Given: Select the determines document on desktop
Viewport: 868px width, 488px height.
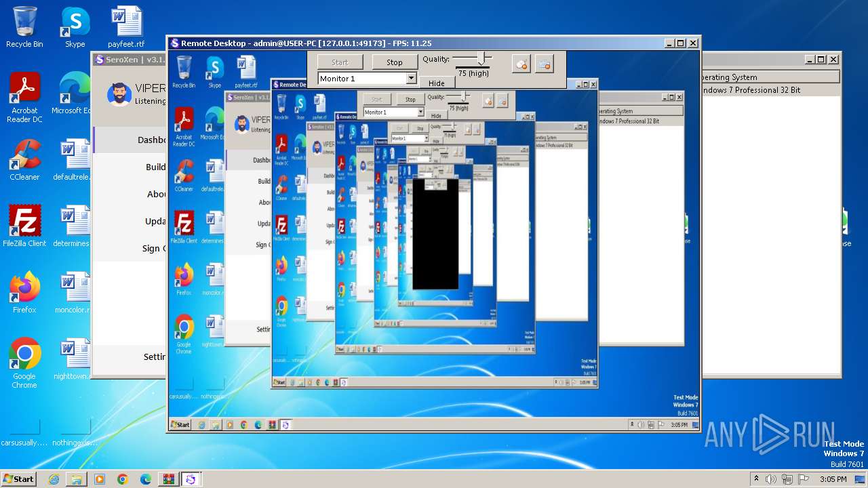Looking at the screenshot, I should click(x=73, y=226).
